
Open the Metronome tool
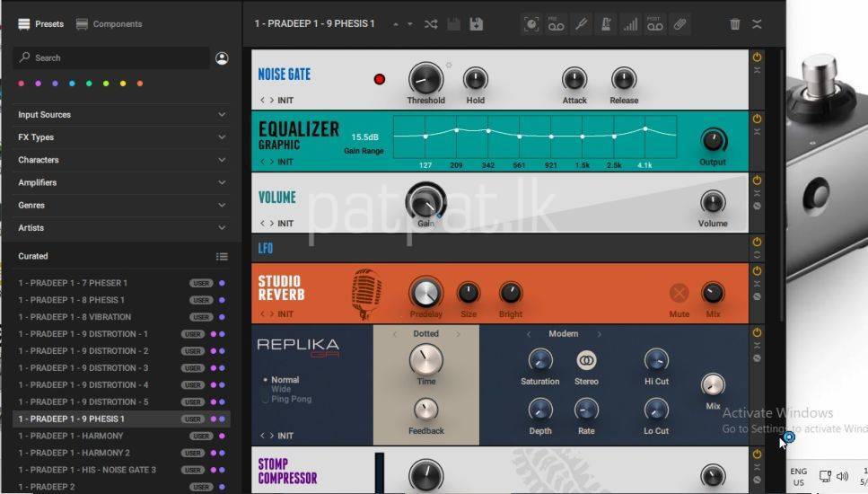[x=606, y=24]
